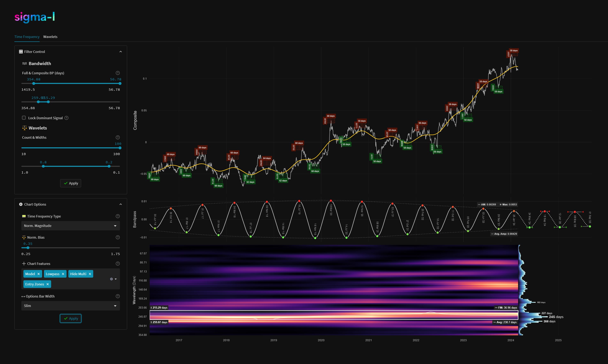Click the 215.29 days band upper label

point(159,308)
